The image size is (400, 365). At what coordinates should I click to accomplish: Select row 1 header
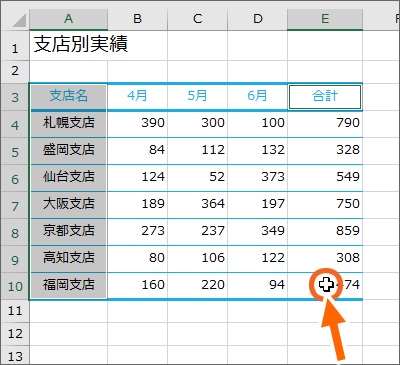point(15,46)
